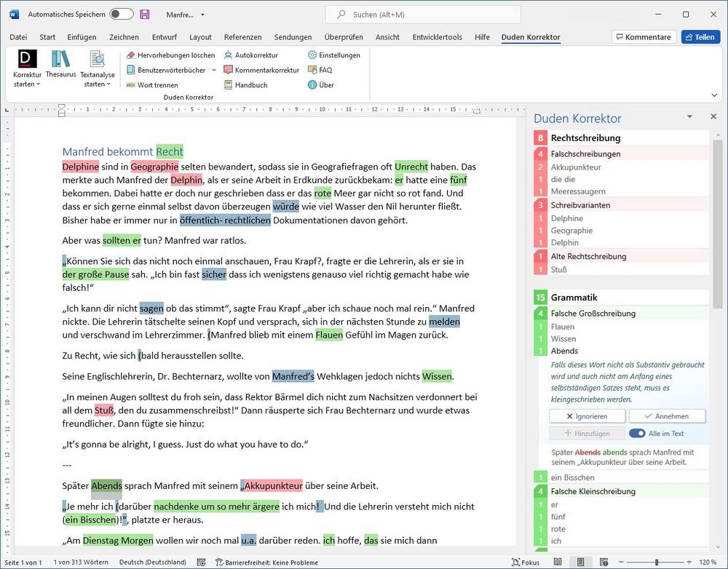Switch to the Einfügen tab
This screenshot has height=569, width=728.
82,37
